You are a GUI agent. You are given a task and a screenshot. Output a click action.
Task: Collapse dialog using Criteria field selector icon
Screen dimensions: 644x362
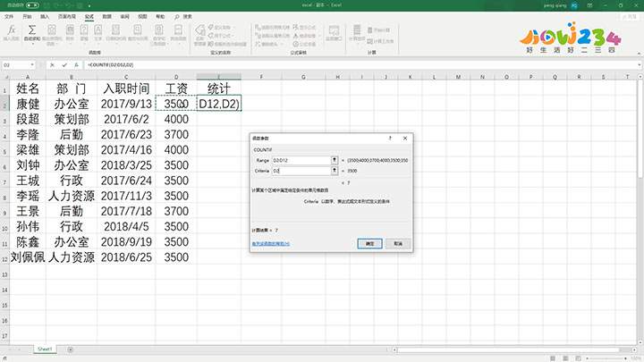click(x=335, y=171)
